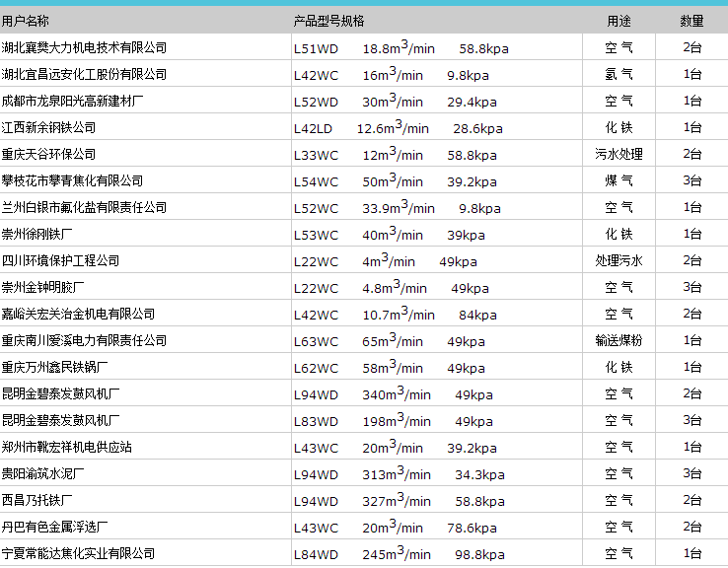
Task: Click spec L22WC 4m³/min 49kpa
Action: (x=386, y=260)
